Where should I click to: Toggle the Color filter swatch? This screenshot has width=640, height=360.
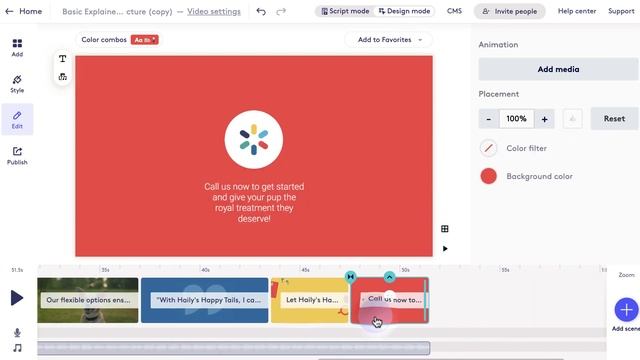coord(488,148)
